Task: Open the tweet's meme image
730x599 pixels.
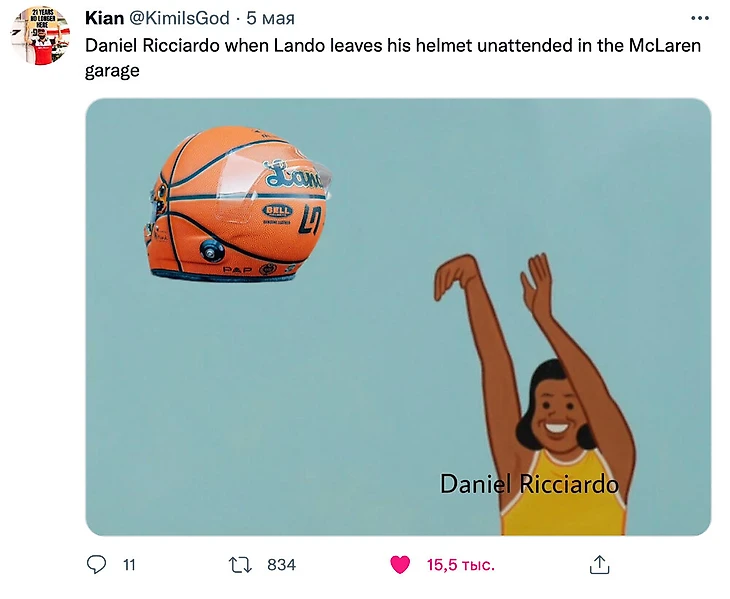Action: (x=398, y=316)
